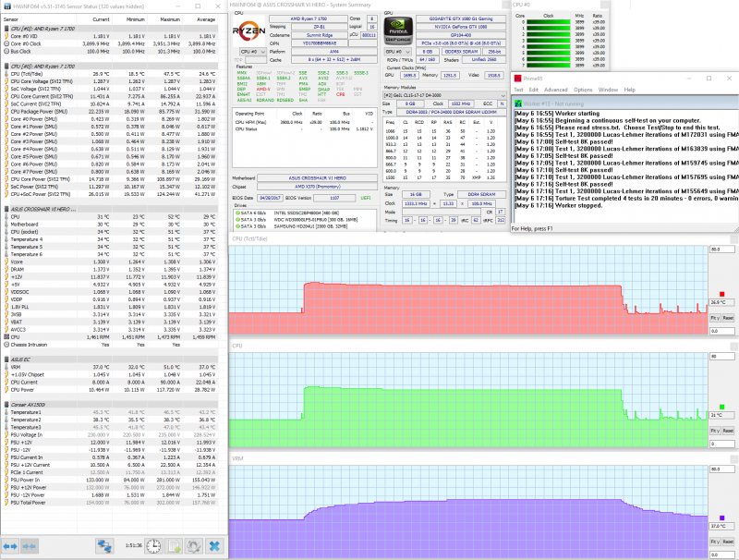This screenshot has height=560, width=739.
Task: Click the purple color swatch on VRM graph
Action: point(722,518)
